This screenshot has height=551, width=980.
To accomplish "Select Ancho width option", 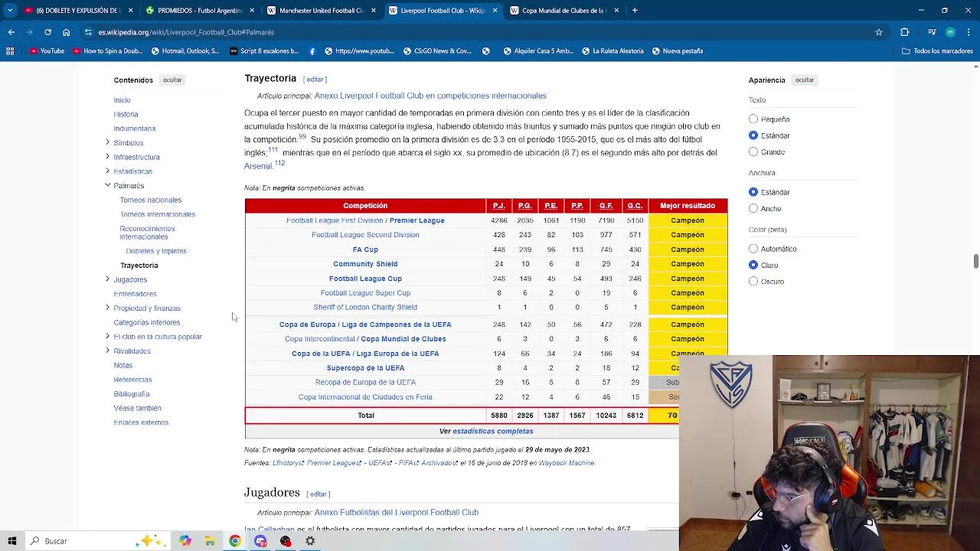I will pos(753,208).
